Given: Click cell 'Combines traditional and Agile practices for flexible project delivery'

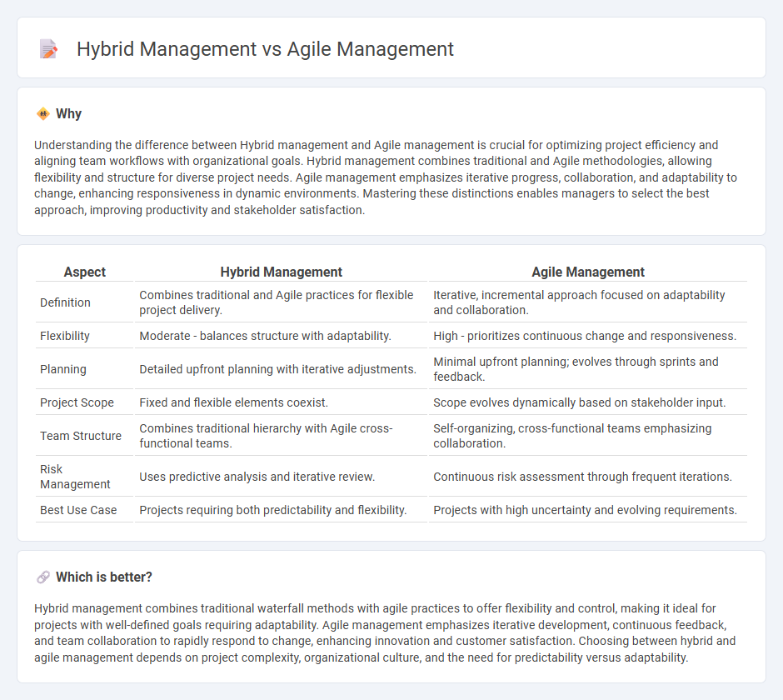Looking at the screenshot, I should pyautogui.click(x=282, y=302).
